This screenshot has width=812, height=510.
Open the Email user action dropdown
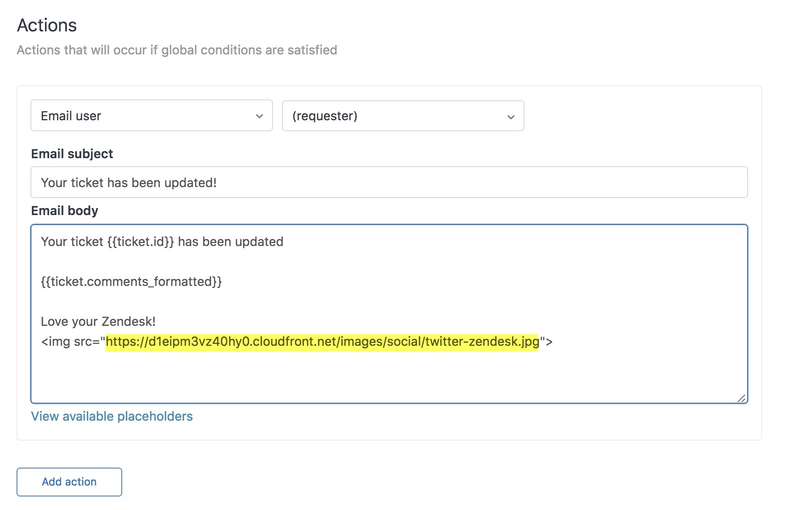pos(151,116)
